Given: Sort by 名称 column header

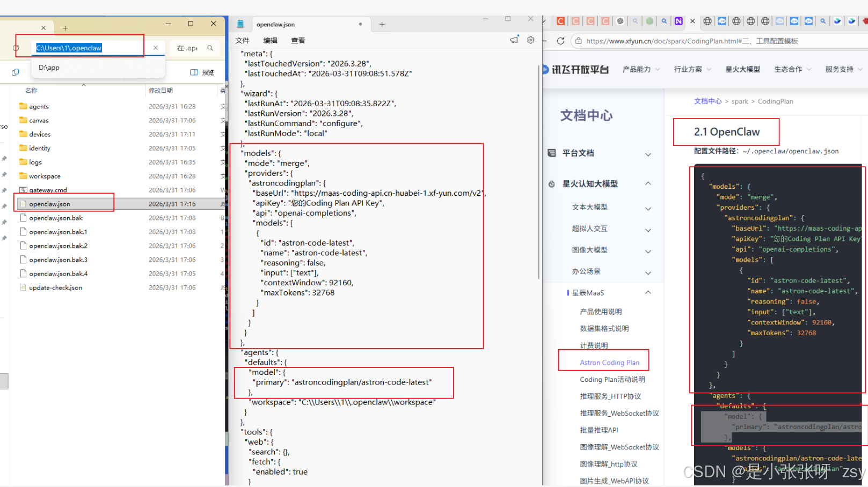Looking at the screenshot, I should 31,90.
